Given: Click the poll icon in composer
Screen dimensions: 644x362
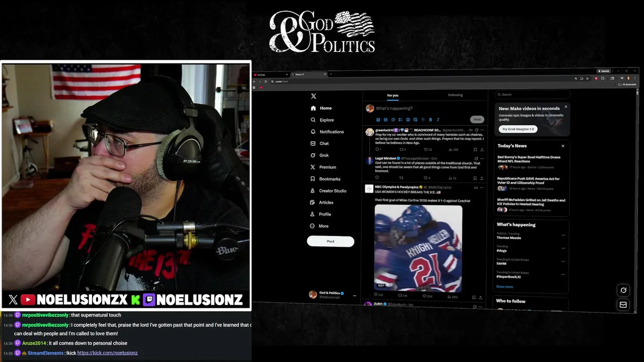Looking at the screenshot, I should click(x=400, y=120).
